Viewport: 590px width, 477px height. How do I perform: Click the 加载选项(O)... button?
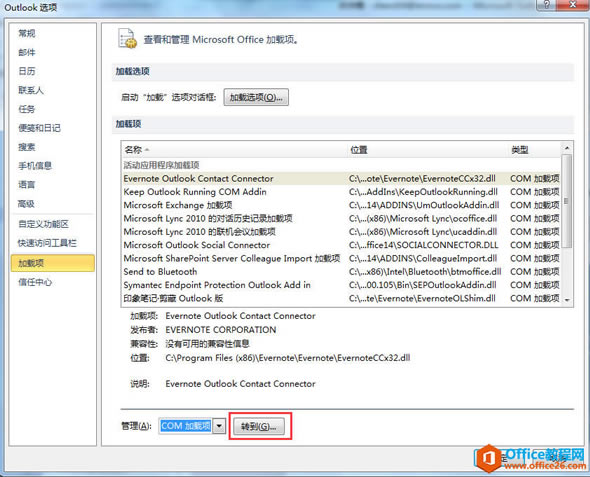point(256,97)
